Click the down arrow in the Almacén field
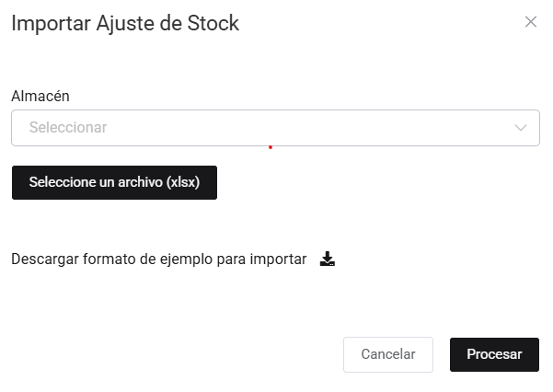553x392 pixels. [x=522, y=128]
